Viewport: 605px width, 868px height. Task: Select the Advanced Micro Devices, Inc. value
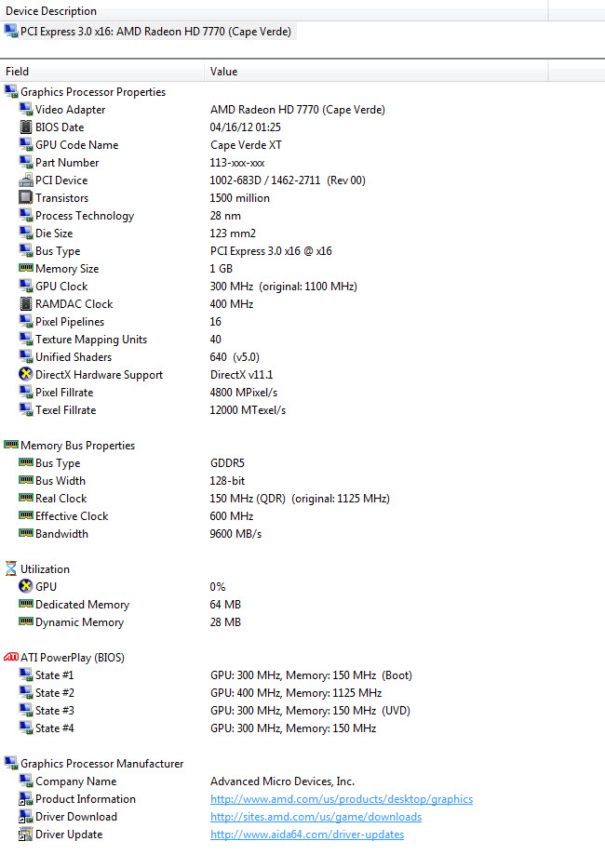tap(283, 781)
